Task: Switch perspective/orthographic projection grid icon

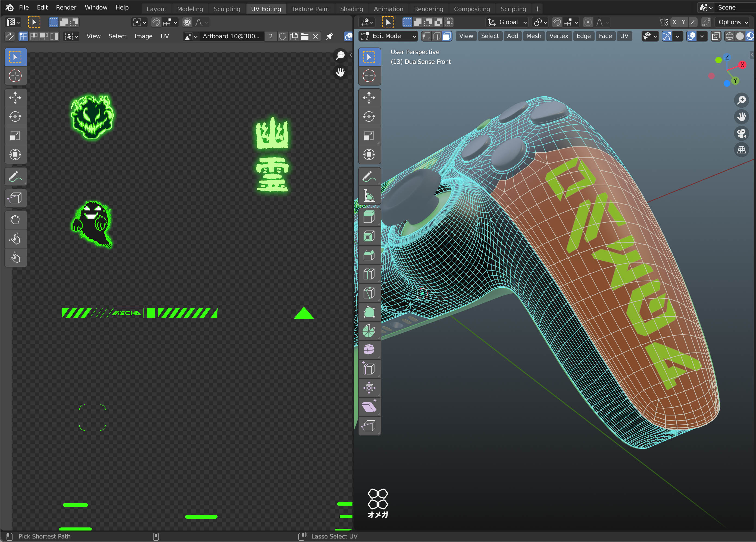Action: click(742, 150)
